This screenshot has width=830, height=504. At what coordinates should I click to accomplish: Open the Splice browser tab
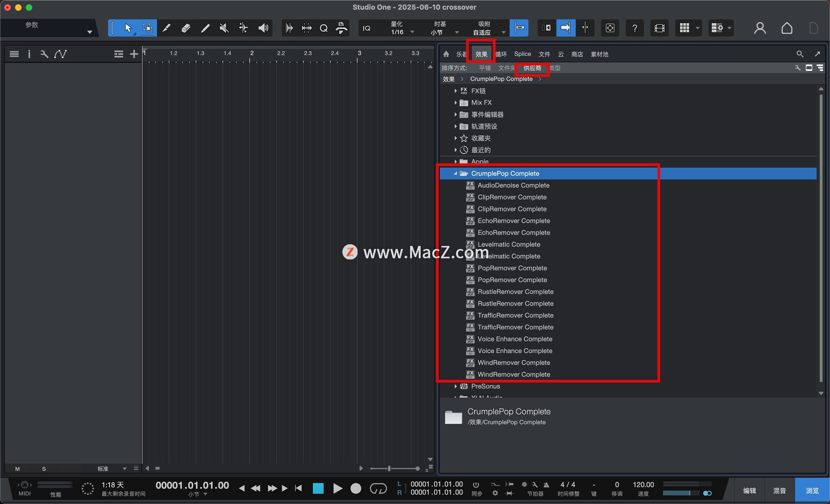522,54
